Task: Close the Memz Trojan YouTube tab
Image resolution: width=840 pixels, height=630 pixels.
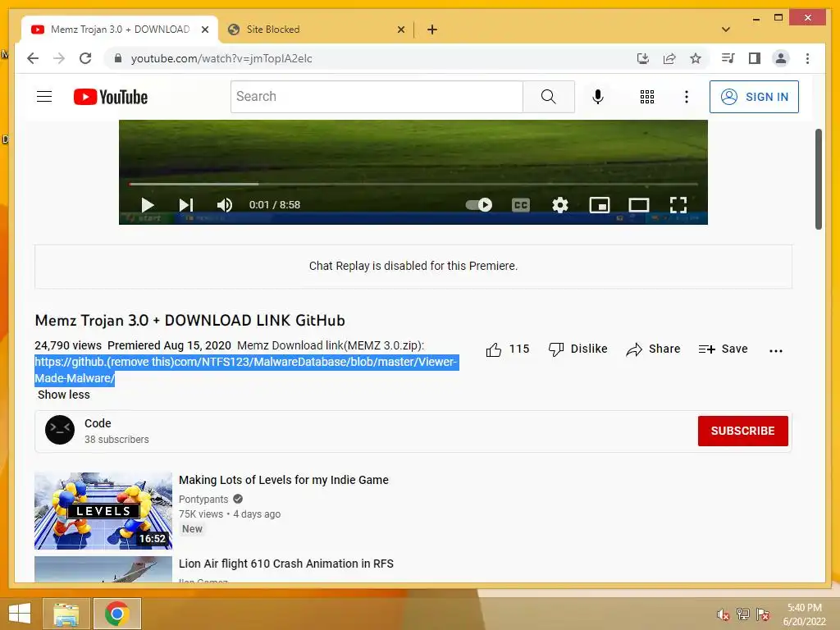Action: coord(204,30)
